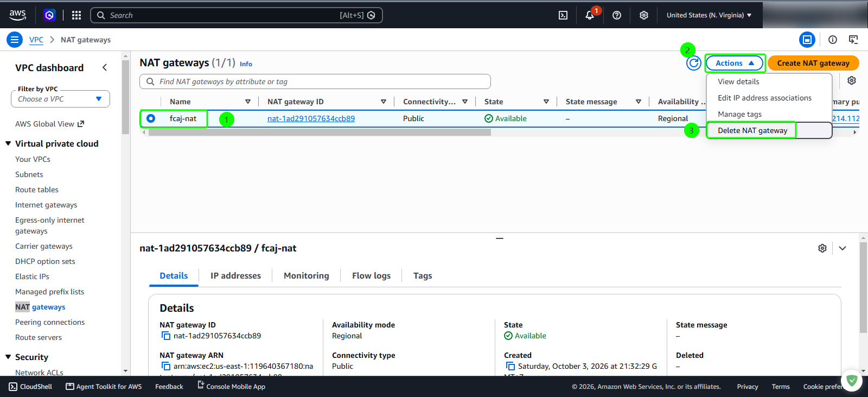This screenshot has width=868, height=397.
Task: Switch to the IP addresses tab
Action: pos(235,276)
